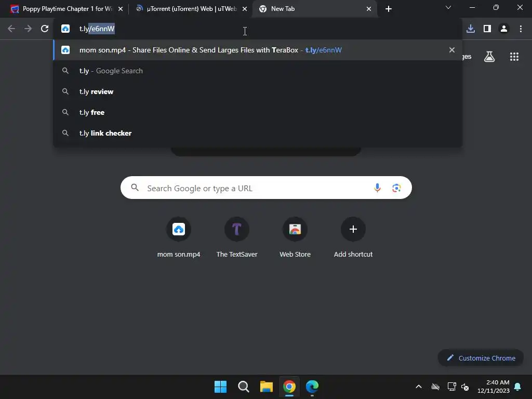Open The TextSaver shortcut
532x399 pixels.
[237, 237]
